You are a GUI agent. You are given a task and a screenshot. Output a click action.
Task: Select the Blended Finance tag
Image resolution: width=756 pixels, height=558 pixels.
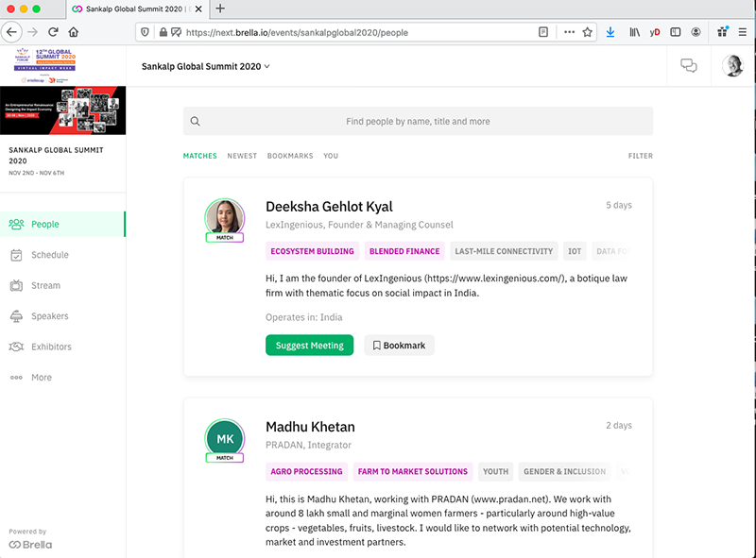point(404,251)
